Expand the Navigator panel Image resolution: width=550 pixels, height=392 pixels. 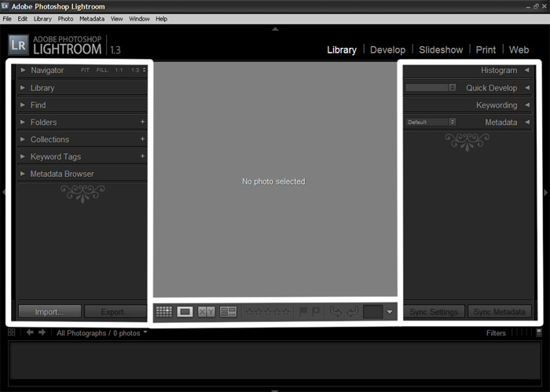coord(23,70)
